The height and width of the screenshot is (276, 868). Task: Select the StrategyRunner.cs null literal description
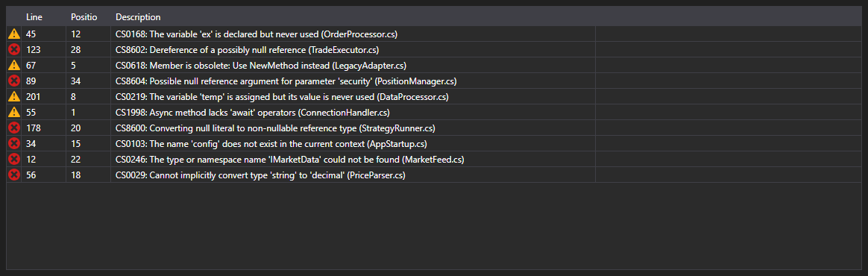coord(275,128)
